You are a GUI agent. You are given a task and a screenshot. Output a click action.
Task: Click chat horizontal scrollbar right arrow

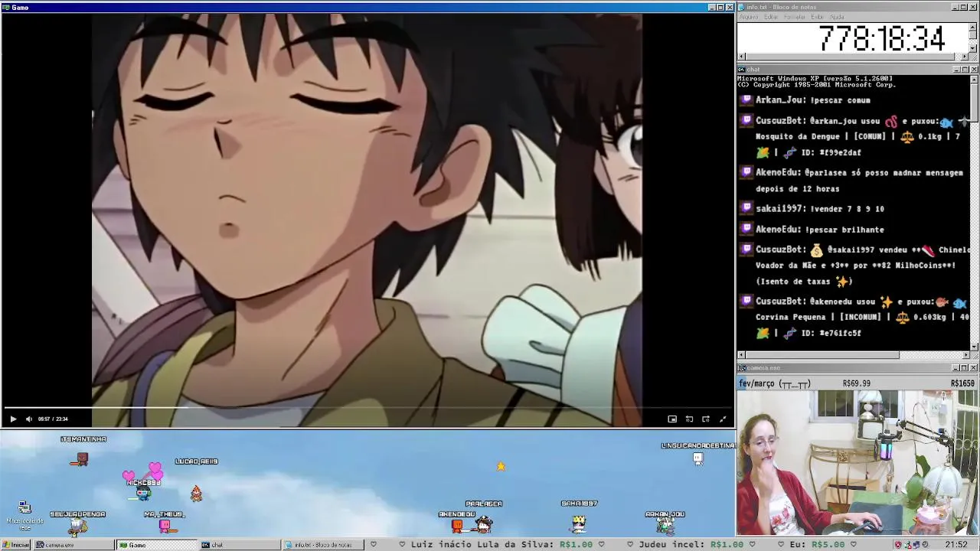[x=965, y=355]
